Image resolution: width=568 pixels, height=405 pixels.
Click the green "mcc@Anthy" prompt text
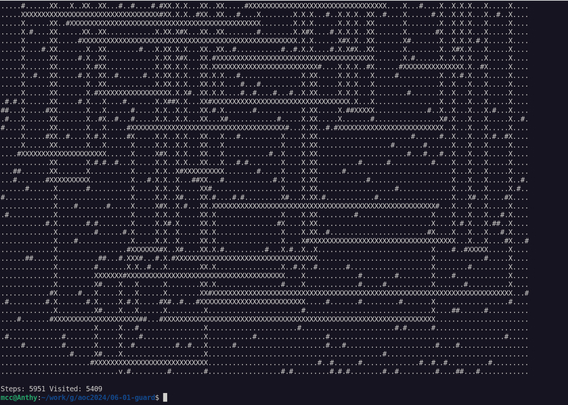click(19, 398)
